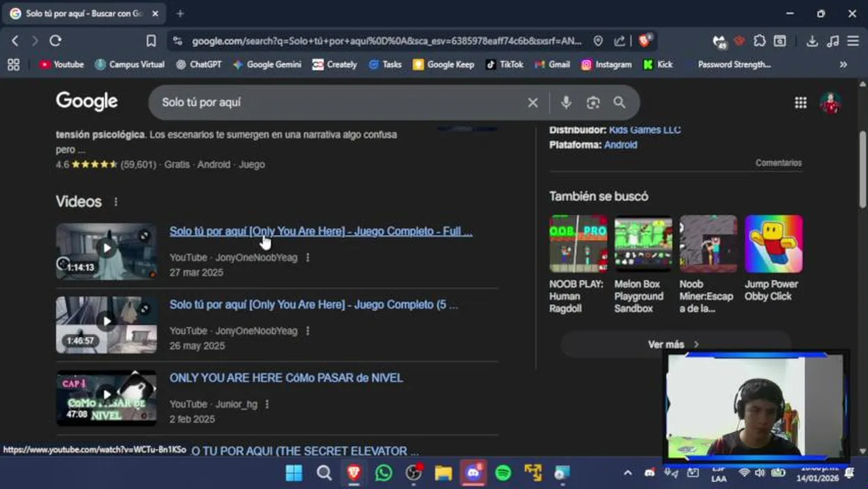Open the media control music note icon
This screenshot has width=868, height=489.
(x=833, y=41)
